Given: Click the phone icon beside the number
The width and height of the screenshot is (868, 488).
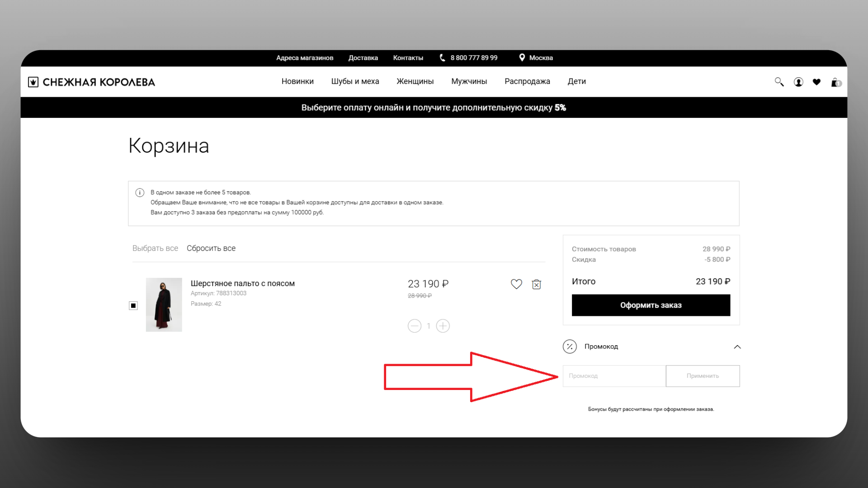Looking at the screenshot, I should 443,58.
